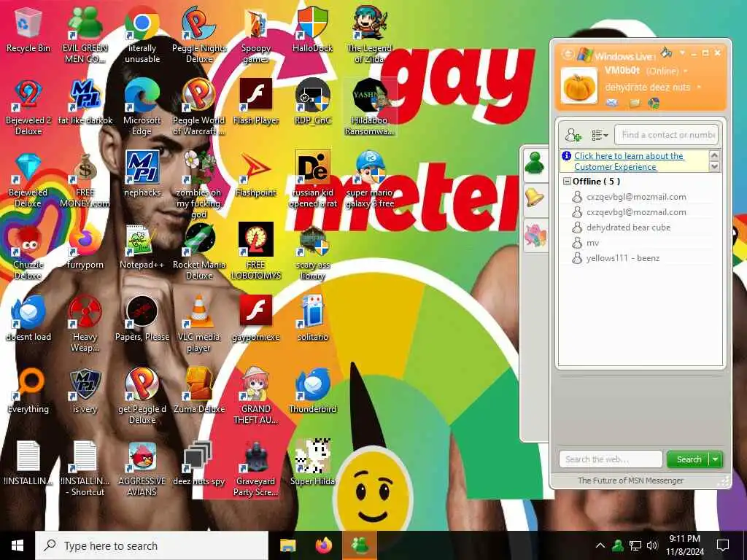The width and height of the screenshot is (747, 560).
Task: Select the Zuma Deluxe desktop icon
Action: pos(198,390)
